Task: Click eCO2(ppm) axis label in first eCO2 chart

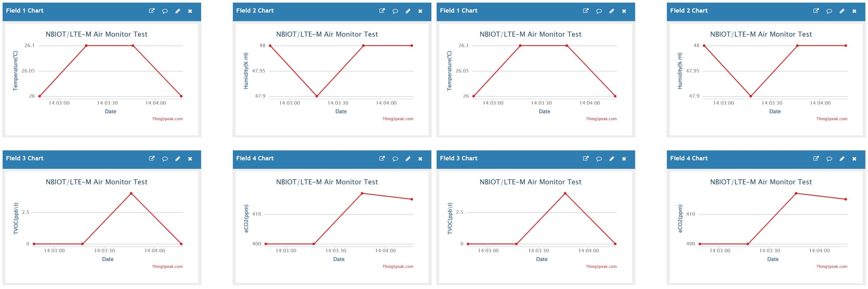Action: (x=246, y=218)
